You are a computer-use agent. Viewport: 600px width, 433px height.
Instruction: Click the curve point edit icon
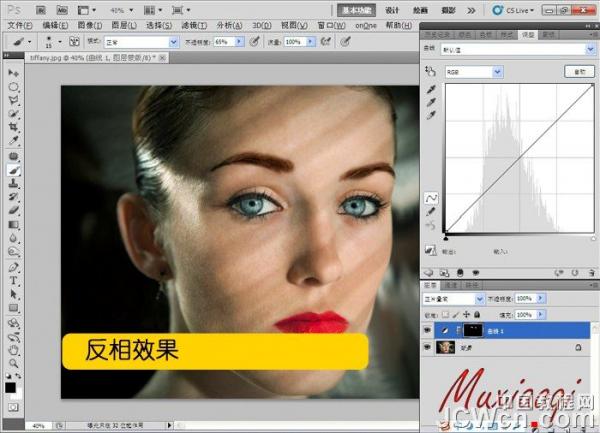(x=433, y=197)
